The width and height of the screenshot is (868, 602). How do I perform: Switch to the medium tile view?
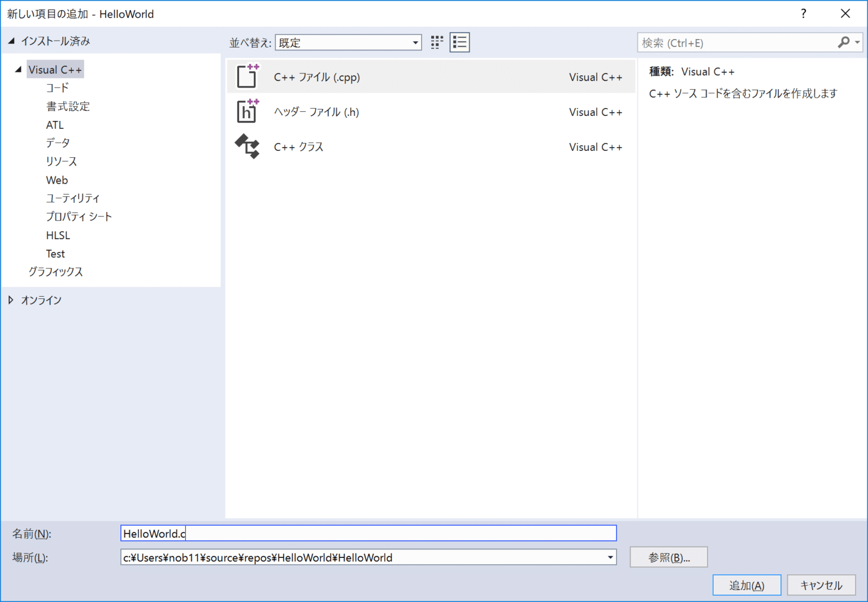click(436, 42)
